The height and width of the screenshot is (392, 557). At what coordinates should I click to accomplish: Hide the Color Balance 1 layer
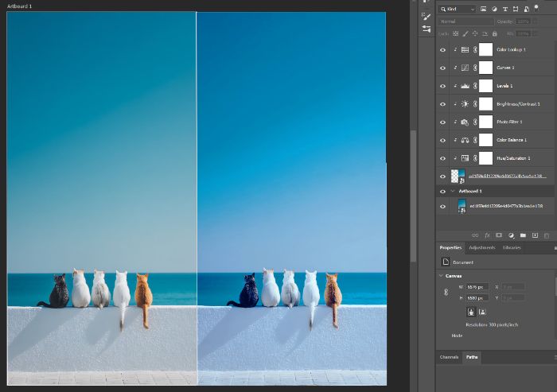tap(442, 141)
